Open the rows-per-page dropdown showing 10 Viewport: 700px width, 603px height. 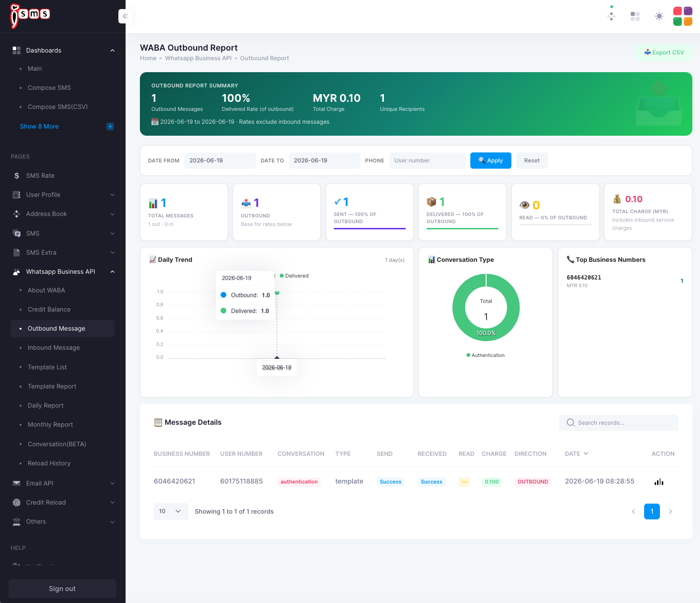[x=171, y=512]
